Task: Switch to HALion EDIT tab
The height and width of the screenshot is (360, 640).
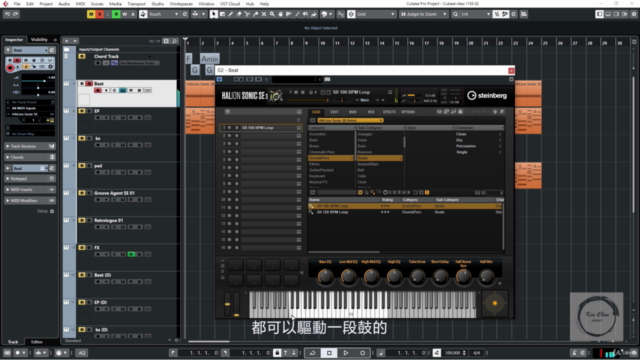Action: pyautogui.click(x=334, y=112)
